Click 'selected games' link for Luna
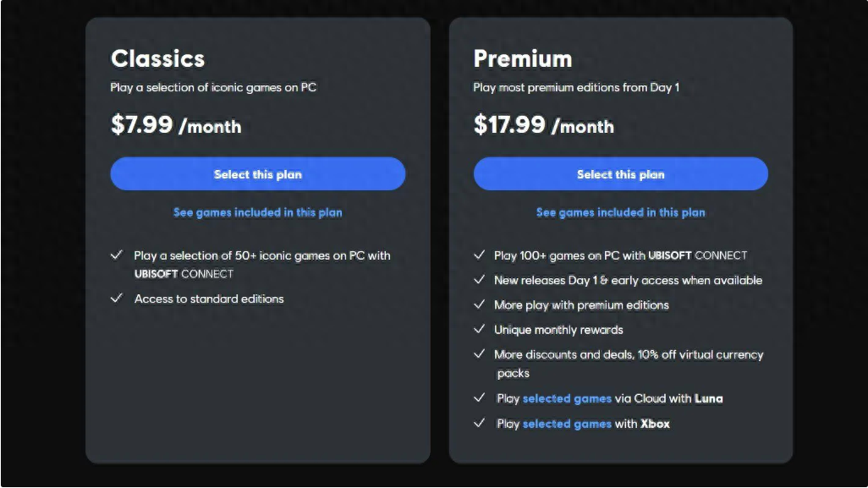Viewport: 868px width, 488px height. click(x=567, y=398)
